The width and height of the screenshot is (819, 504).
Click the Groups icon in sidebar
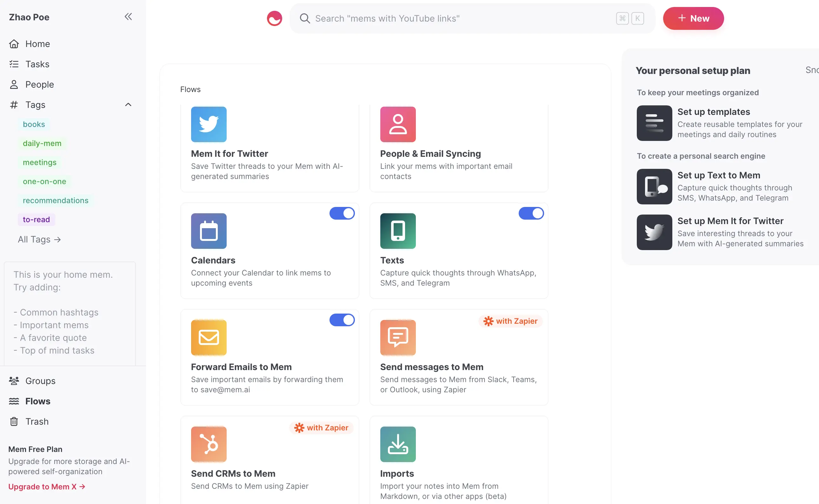point(14,381)
